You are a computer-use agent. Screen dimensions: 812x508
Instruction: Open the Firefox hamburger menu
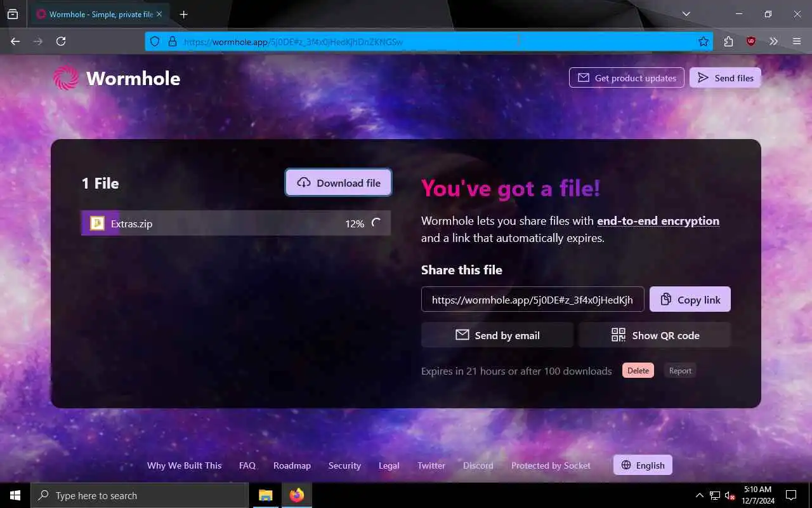point(797,41)
